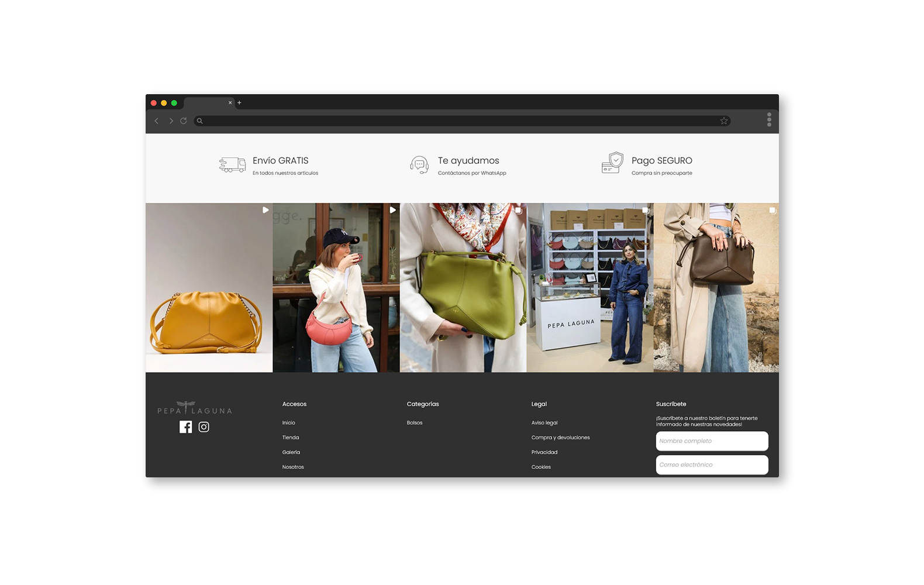This screenshot has width=924, height=585.
Task: Open the Bolsos category link
Action: tap(414, 423)
